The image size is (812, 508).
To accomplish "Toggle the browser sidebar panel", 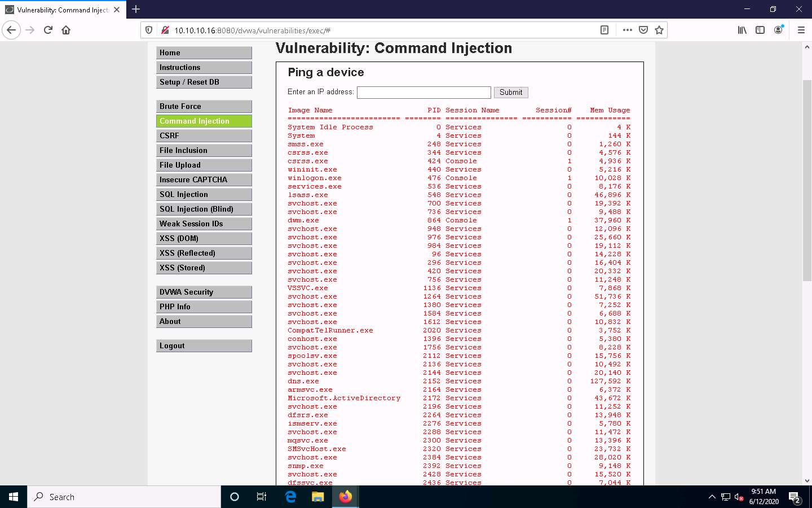I will [760, 29].
